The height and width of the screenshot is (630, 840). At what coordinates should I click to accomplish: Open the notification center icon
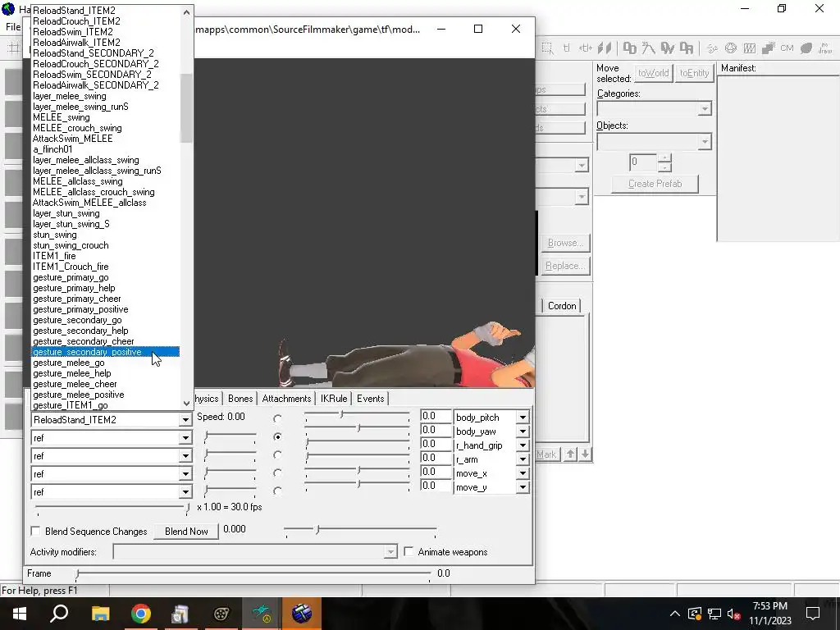coord(813,614)
